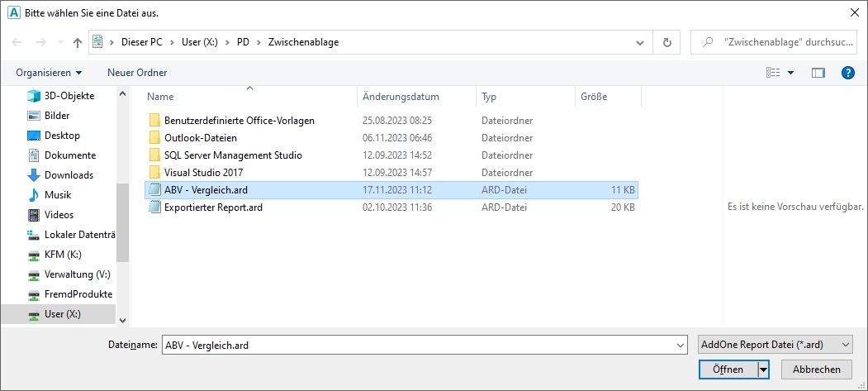Select the Musik note icon in sidebar
Screen dimensions: 868x391
point(34,195)
